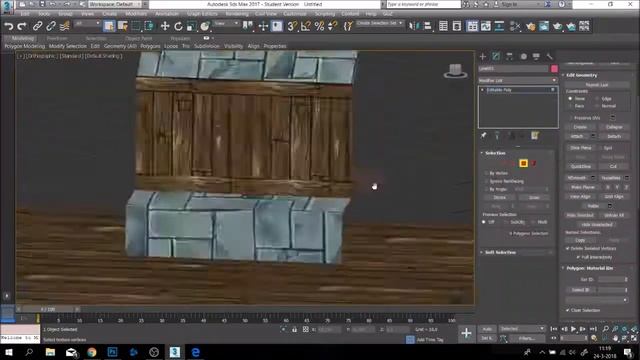Open Photoshop from the Windows taskbar

pyautogui.click(x=112, y=352)
